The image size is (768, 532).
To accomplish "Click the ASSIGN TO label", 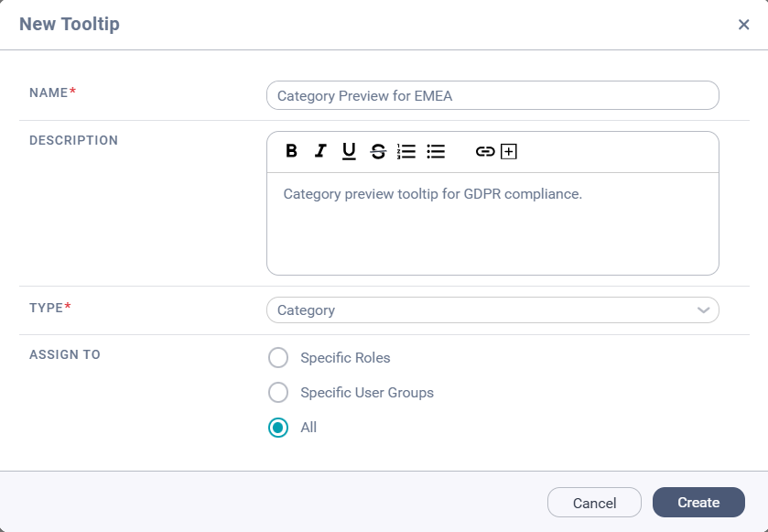I will [x=65, y=354].
